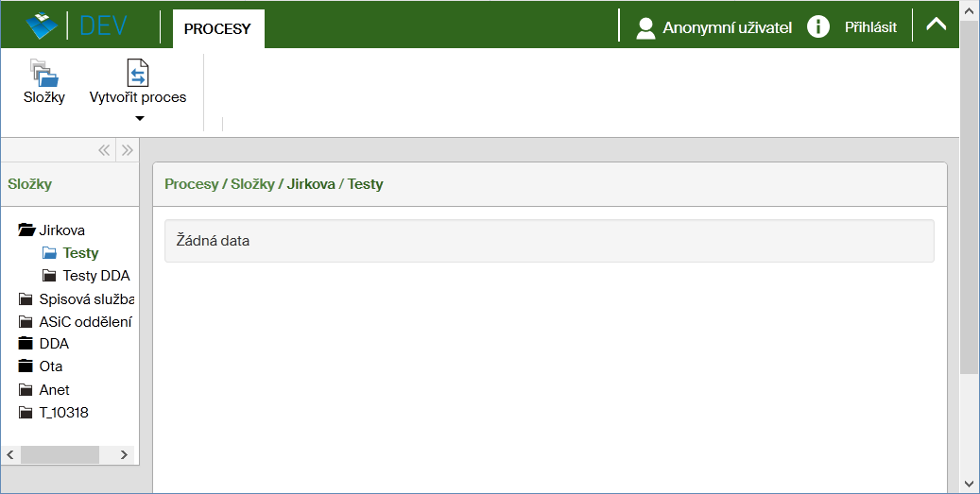Collapse the header using the up chevron
Screen dimensions: 980x494
pos(936,26)
